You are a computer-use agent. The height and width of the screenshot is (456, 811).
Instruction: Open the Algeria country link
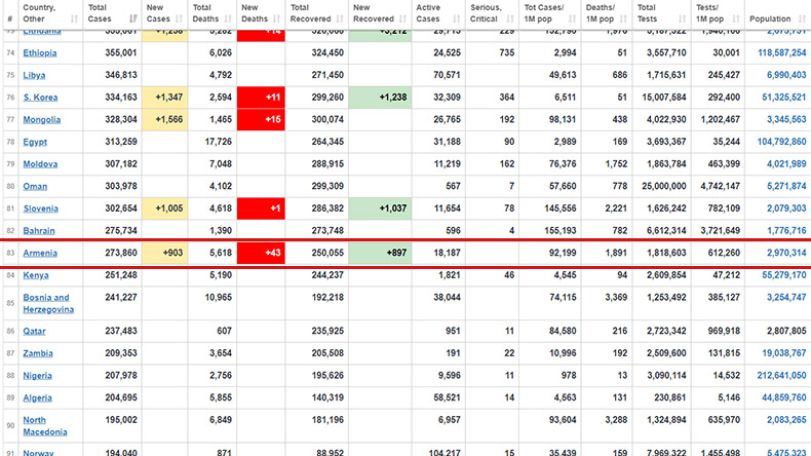coord(37,398)
